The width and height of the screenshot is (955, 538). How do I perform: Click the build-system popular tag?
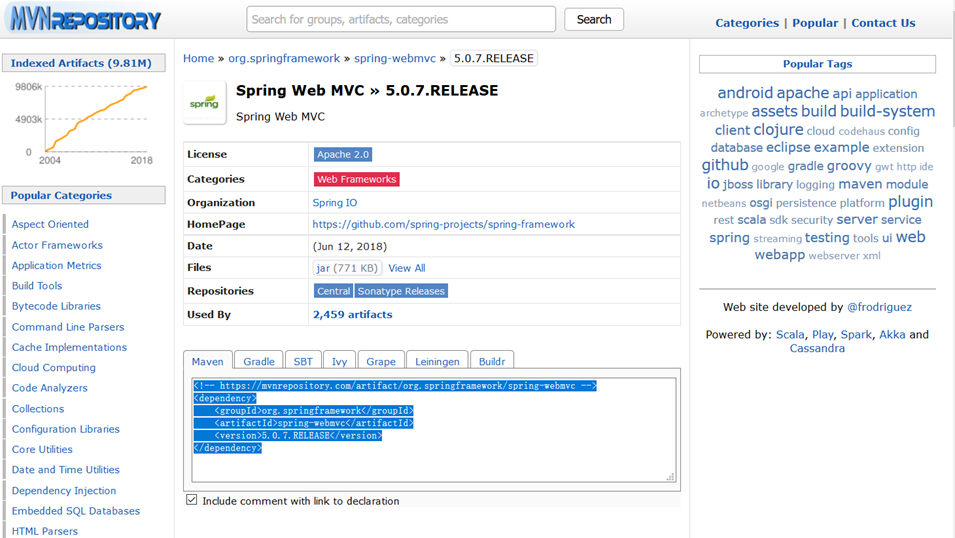pos(887,111)
